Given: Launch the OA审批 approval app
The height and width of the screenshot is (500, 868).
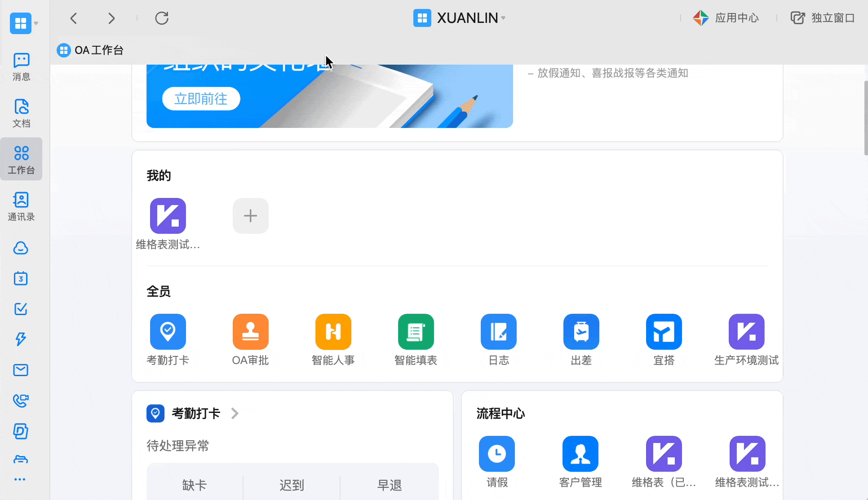Looking at the screenshot, I should pos(250,332).
